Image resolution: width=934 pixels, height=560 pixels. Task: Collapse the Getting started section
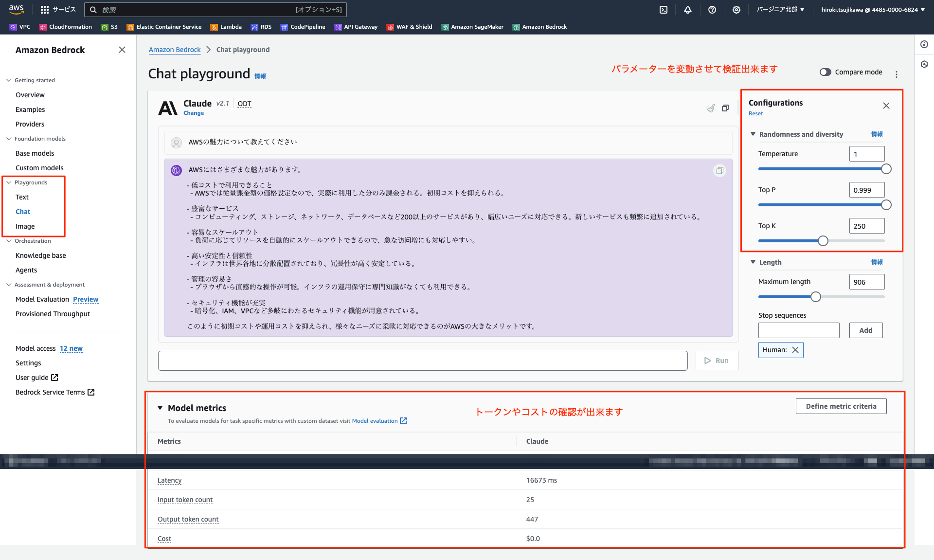click(x=9, y=80)
